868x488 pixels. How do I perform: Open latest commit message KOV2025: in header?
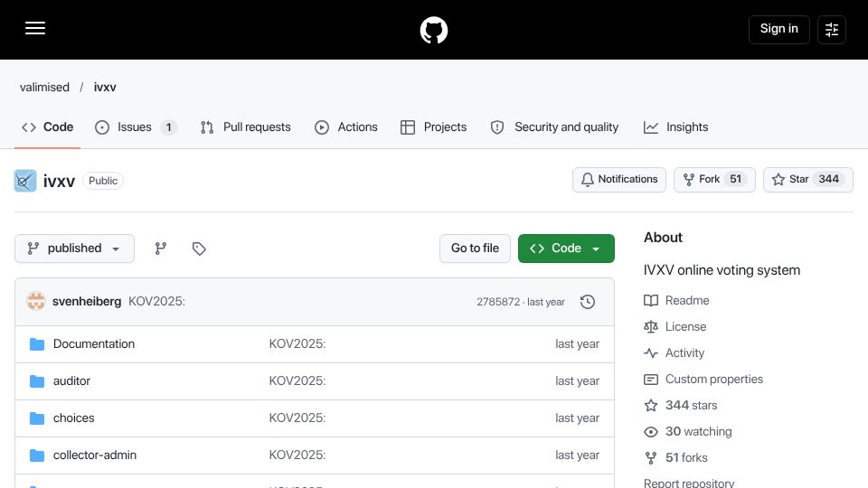pyautogui.click(x=156, y=302)
